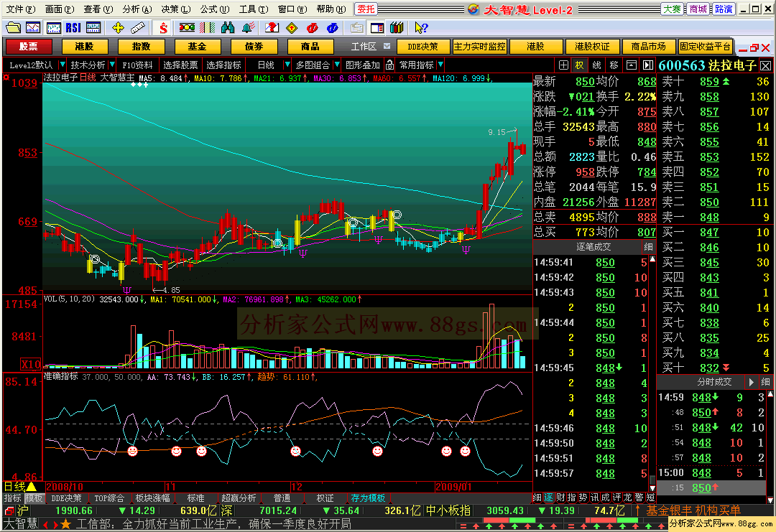Viewport: 776px width, 532px height.
Task: Open the traffic light signal icon
Action: tap(187, 28)
